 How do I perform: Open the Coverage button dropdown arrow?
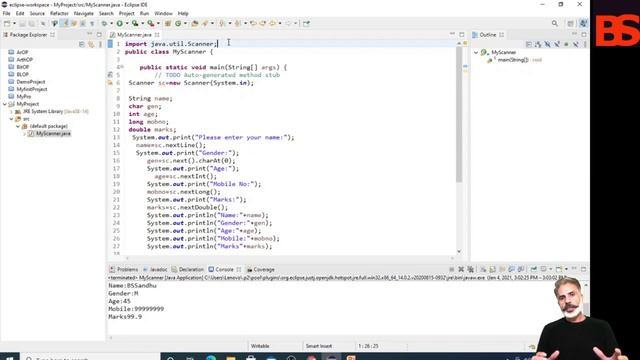pos(142,23)
